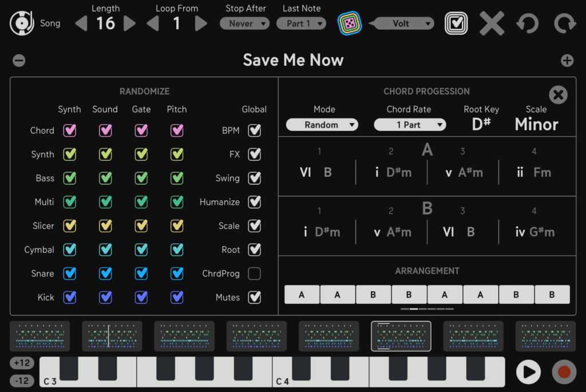Open the Stop After Never dropdown

pyautogui.click(x=244, y=23)
